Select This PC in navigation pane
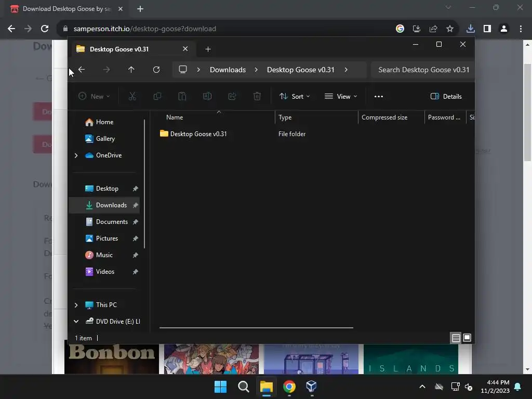Image resolution: width=532 pixels, height=399 pixels. 106,304
